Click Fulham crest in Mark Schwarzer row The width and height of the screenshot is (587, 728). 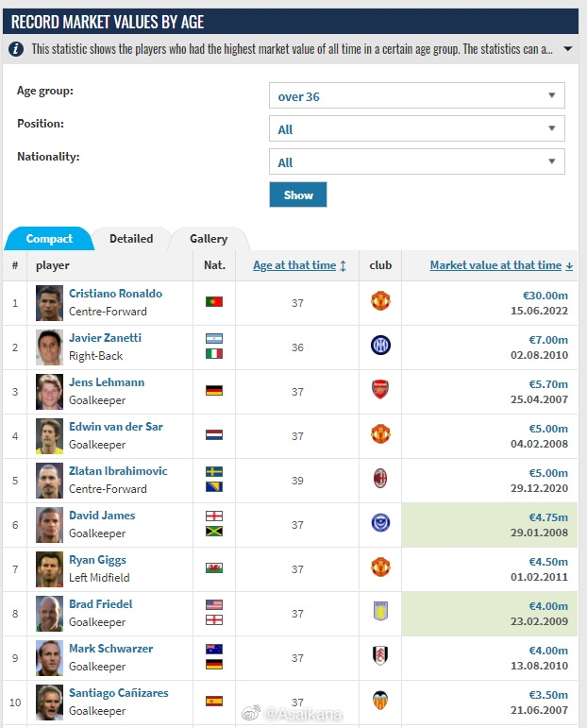pos(380,656)
